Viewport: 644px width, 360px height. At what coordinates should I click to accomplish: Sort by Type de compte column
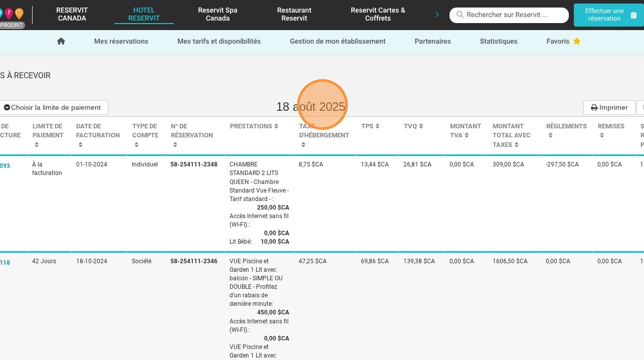[x=136, y=145]
